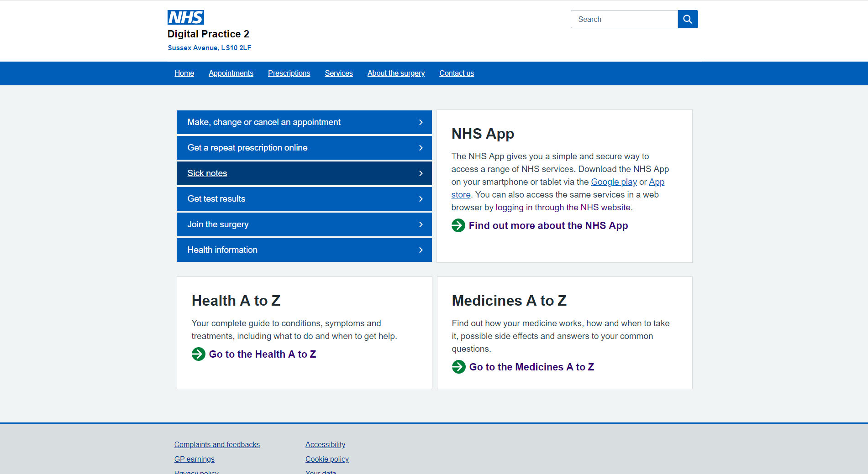
Task: Open Complaints and feedbacks footer link
Action: pos(217,445)
